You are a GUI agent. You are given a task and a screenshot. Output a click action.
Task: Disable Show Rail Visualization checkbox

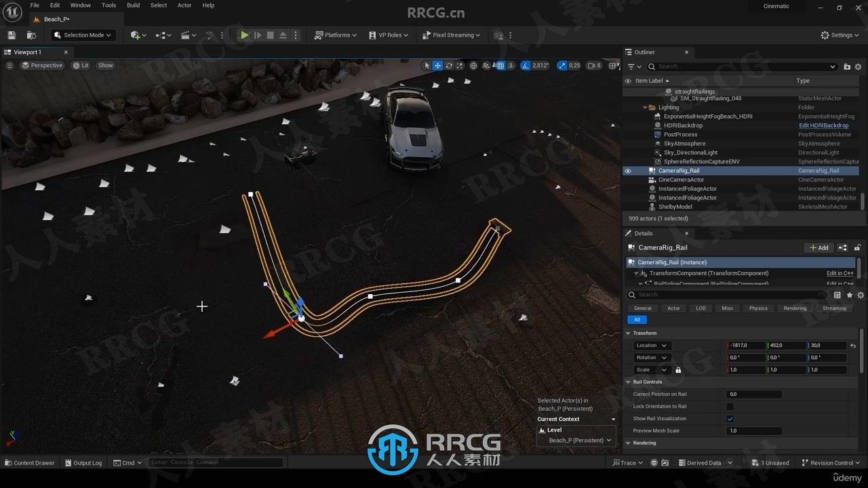point(730,419)
